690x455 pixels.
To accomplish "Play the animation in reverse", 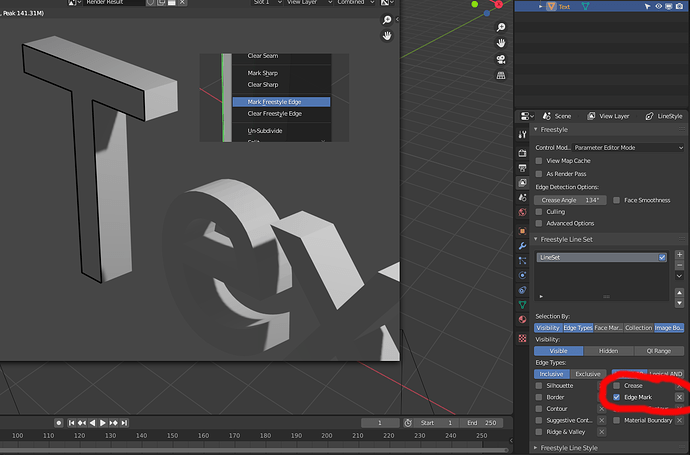I will pos(92,423).
